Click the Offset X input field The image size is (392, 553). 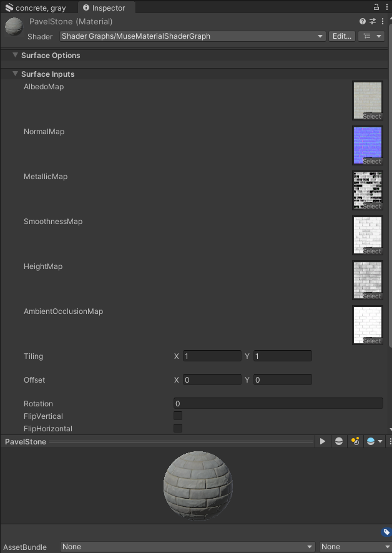[x=212, y=379]
